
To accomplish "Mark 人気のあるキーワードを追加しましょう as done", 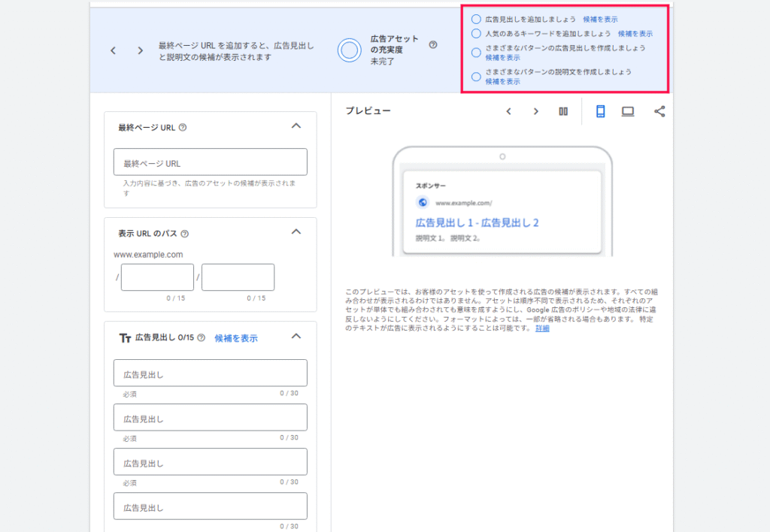I will (x=476, y=33).
